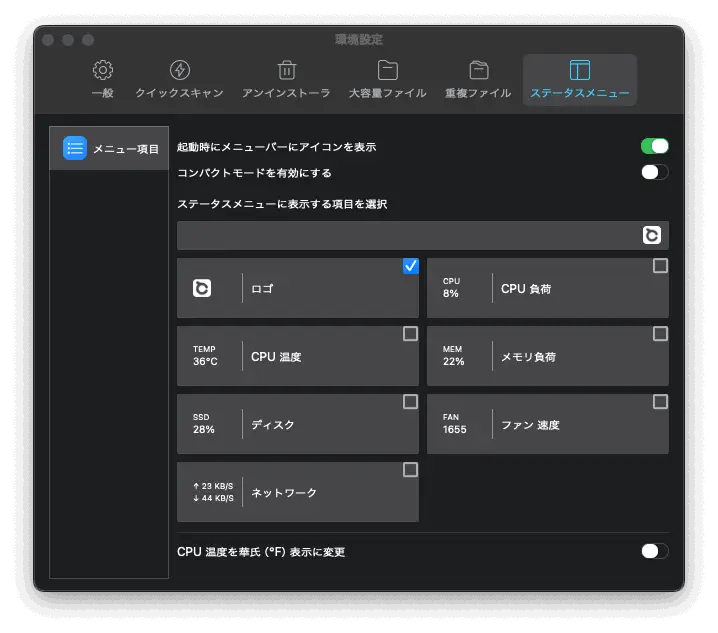Screen dimensions: 718x633
Task: Check the ネットワーク checkbox
Action: click(410, 470)
